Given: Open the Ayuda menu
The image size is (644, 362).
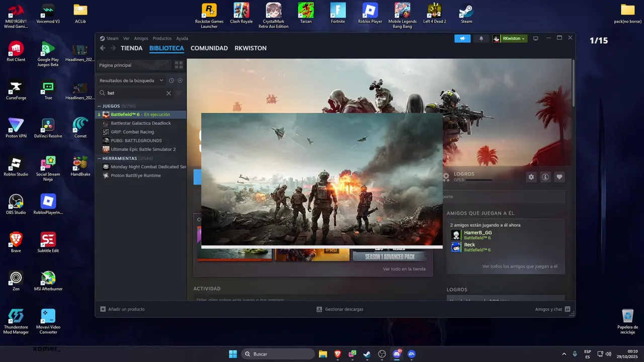Looking at the screenshot, I should coord(182,38).
